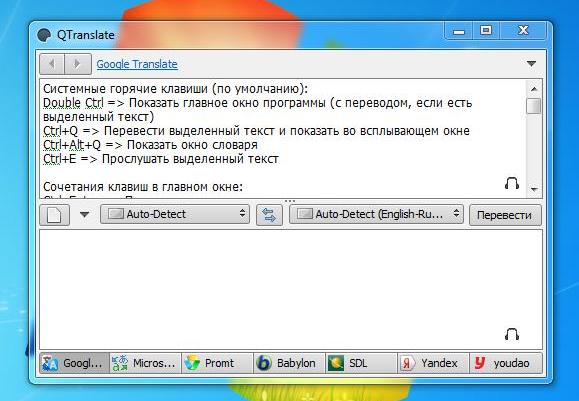
Task: Click the source text scrollbar thumb
Action: (x=534, y=106)
